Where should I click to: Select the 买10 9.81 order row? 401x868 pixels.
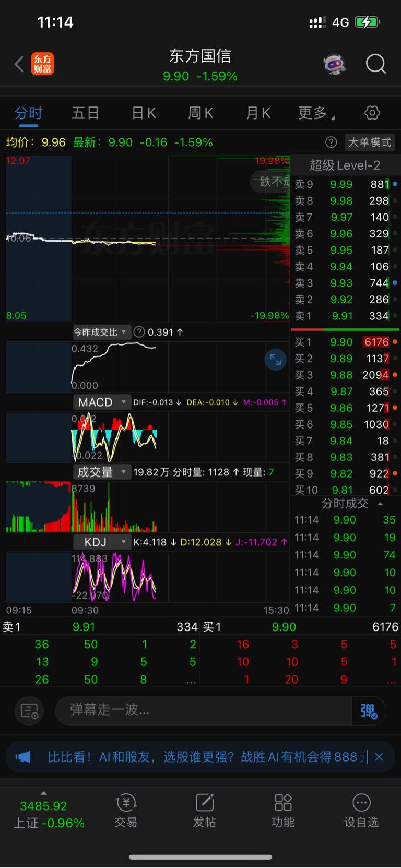click(x=345, y=490)
